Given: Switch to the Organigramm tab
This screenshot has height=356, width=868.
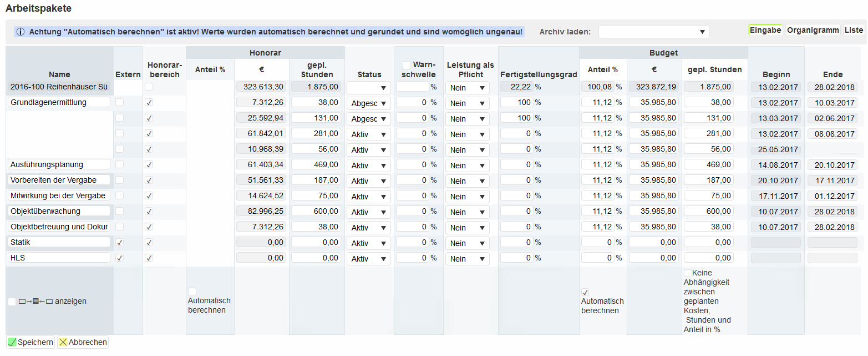Looking at the screenshot, I should point(813,30).
